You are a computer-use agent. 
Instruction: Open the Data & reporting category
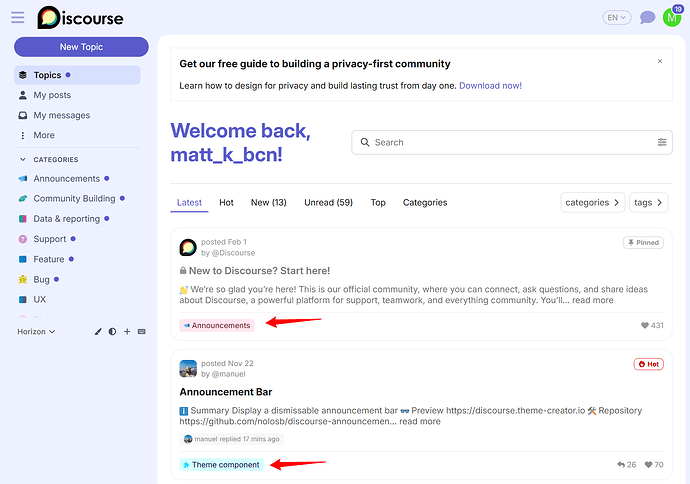pos(66,219)
